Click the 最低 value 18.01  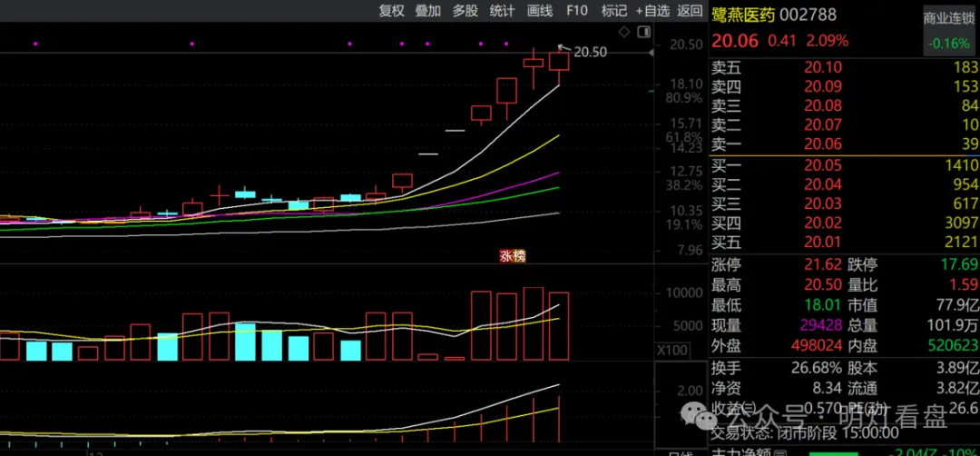(822, 304)
